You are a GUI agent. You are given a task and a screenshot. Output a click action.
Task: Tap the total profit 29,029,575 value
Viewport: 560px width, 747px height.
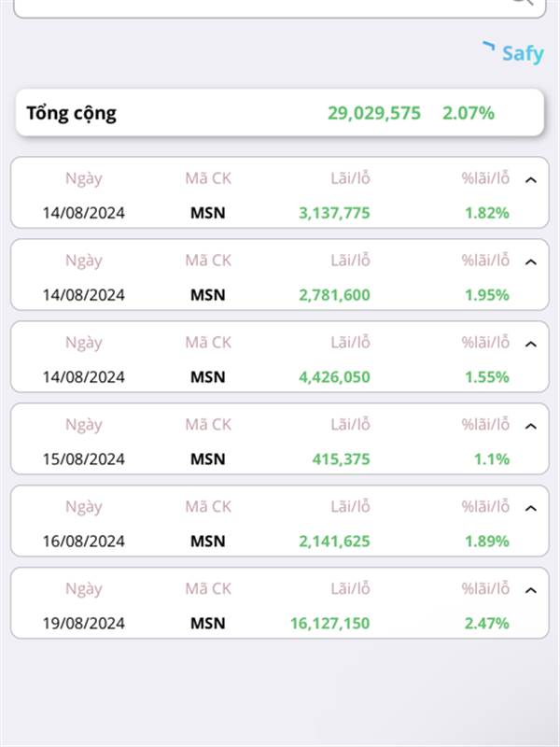point(374,113)
